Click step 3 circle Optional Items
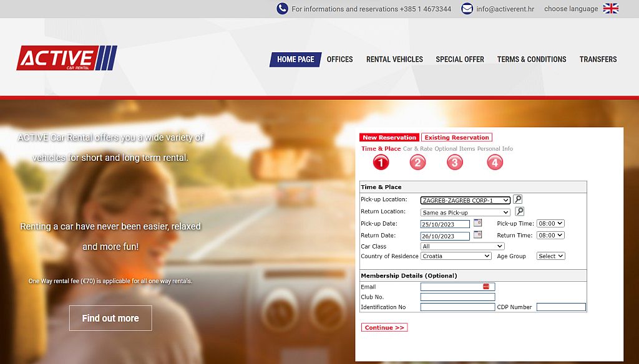This screenshot has height=364, width=639. pyautogui.click(x=455, y=163)
